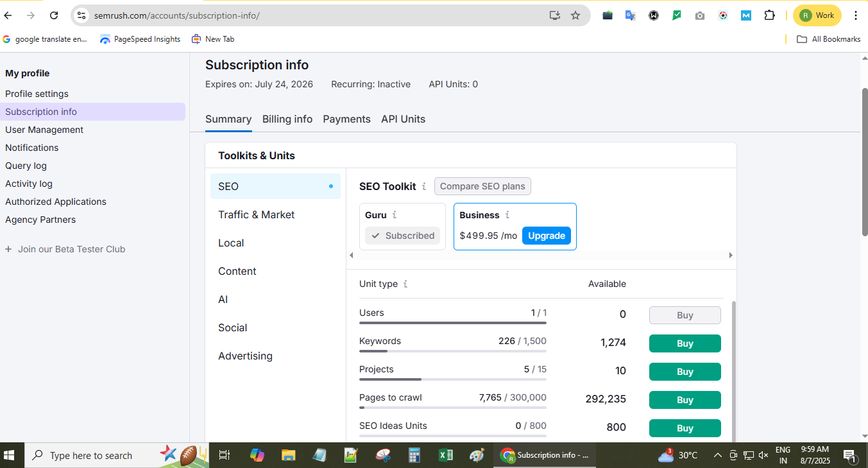This screenshot has width=868, height=468.
Task: Click the site information icon in address bar
Action: pos(81,15)
